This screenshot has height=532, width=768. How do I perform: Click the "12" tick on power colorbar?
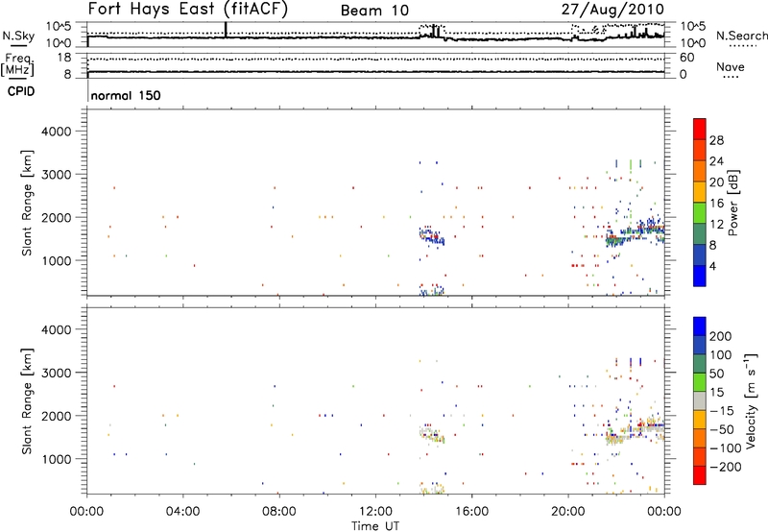click(x=716, y=225)
